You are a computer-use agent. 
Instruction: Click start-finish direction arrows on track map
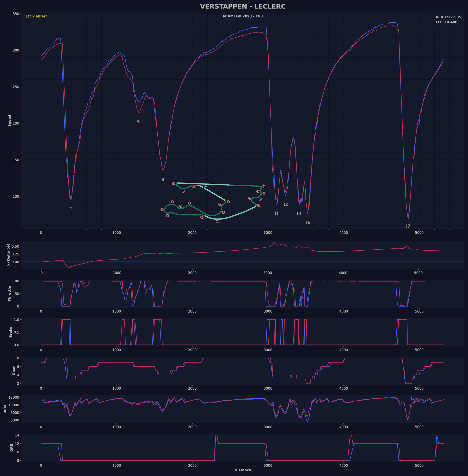[x=205, y=187]
